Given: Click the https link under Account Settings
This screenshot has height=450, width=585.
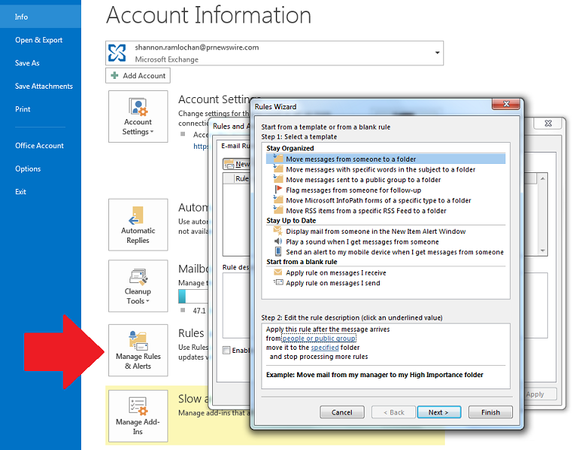Looking at the screenshot, I should tap(200, 147).
